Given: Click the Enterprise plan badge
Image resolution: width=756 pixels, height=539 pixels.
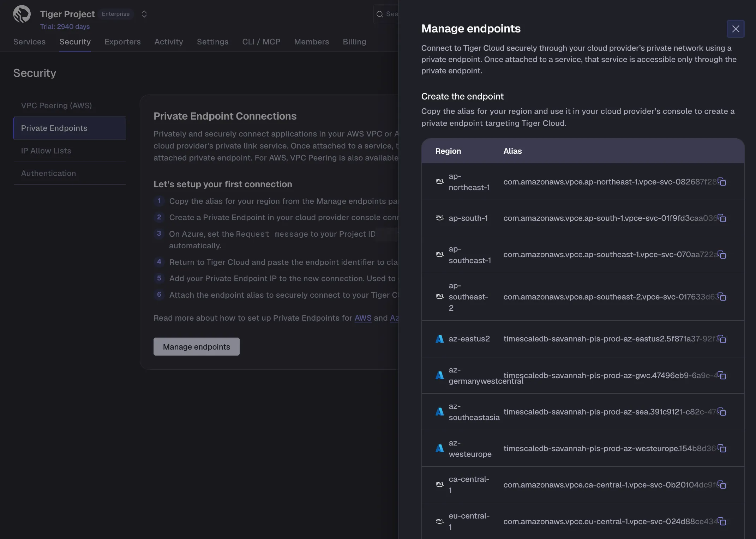Looking at the screenshot, I should coord(116,14).
